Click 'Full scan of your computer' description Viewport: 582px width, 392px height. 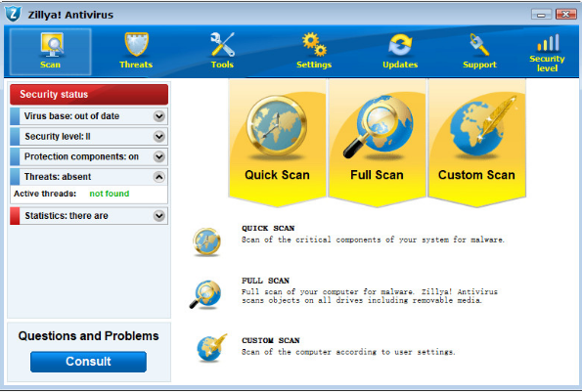pos(370,296)
